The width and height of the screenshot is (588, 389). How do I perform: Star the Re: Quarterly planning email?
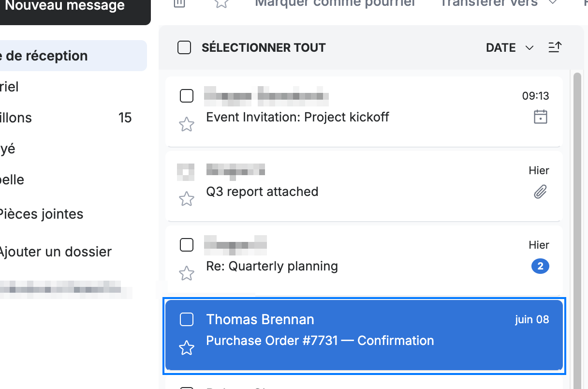(187, 273)
